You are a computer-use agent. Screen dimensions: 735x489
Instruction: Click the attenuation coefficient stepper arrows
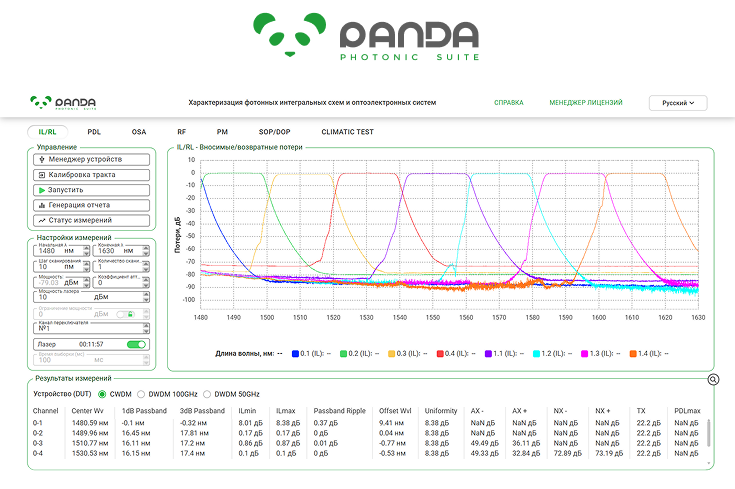point(146,283)
